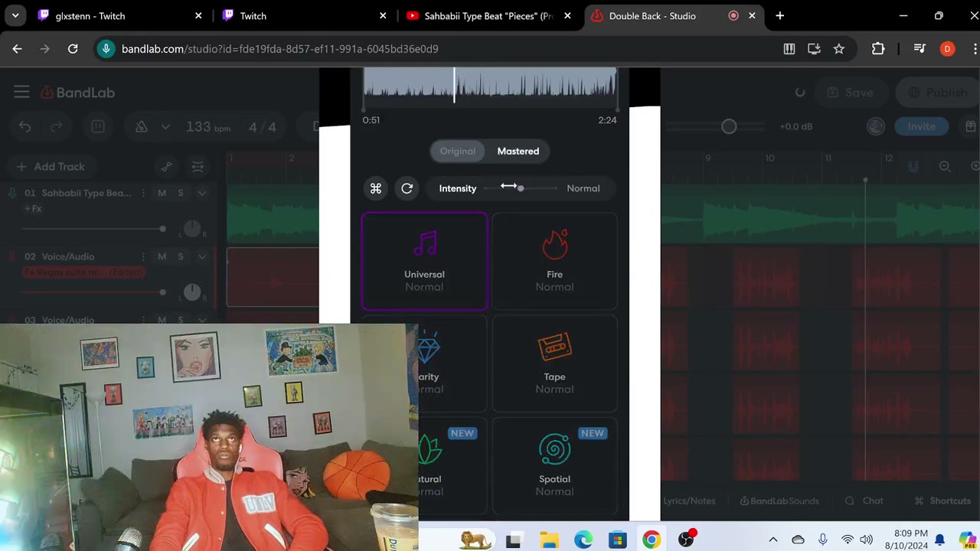Click the mastering preset icon left of reset
This screenshot has width=980, height=551.
coord(376,188)
